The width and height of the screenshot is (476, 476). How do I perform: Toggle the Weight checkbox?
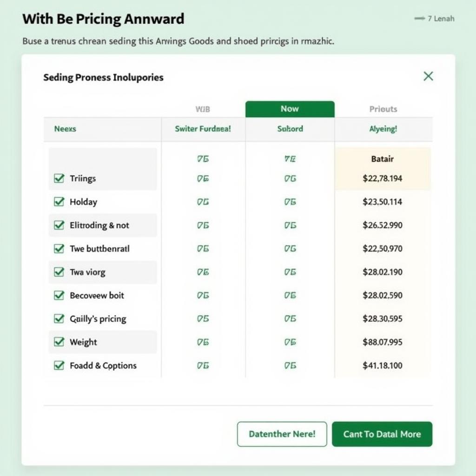click(59, 342)
